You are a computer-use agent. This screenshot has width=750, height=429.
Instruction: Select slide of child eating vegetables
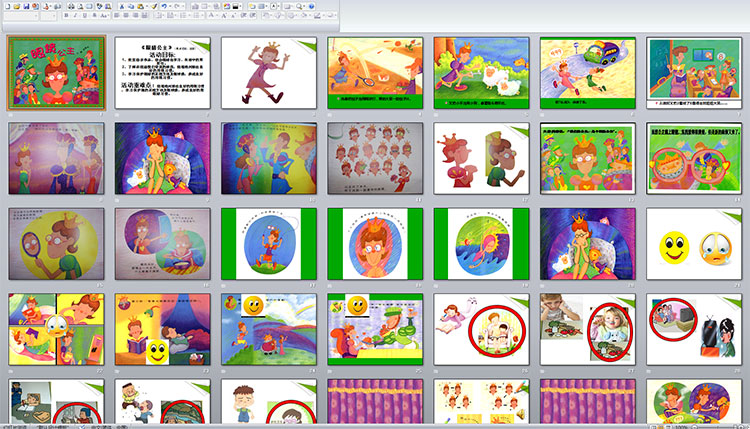click(588, 330)
